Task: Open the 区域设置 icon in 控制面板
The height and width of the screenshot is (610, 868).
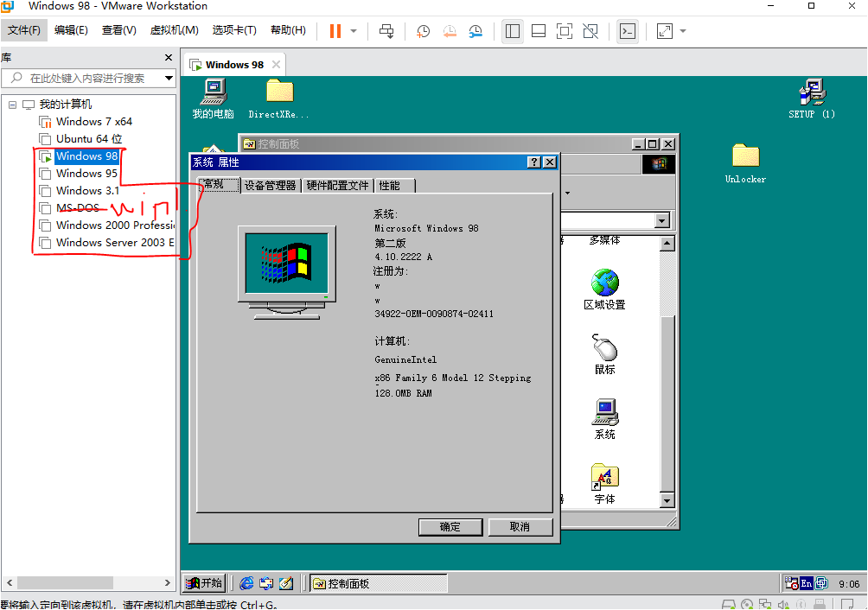Action: coord(604,289)
